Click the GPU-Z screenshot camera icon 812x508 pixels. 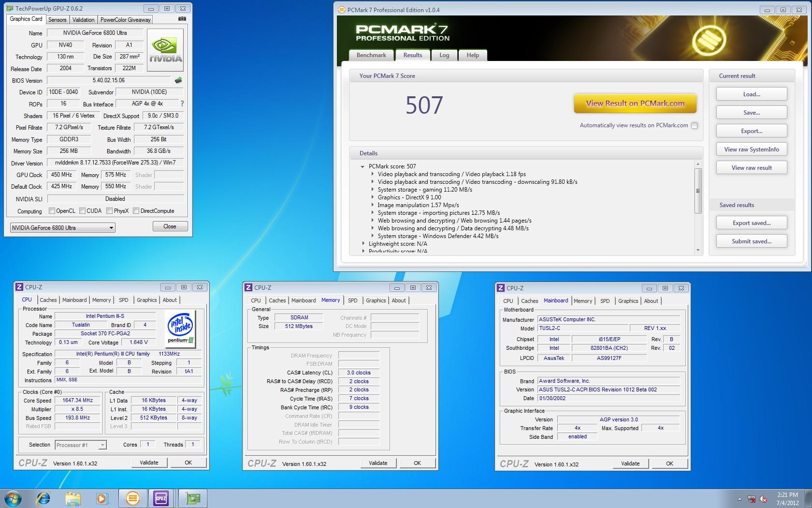[x=182, y=19]
